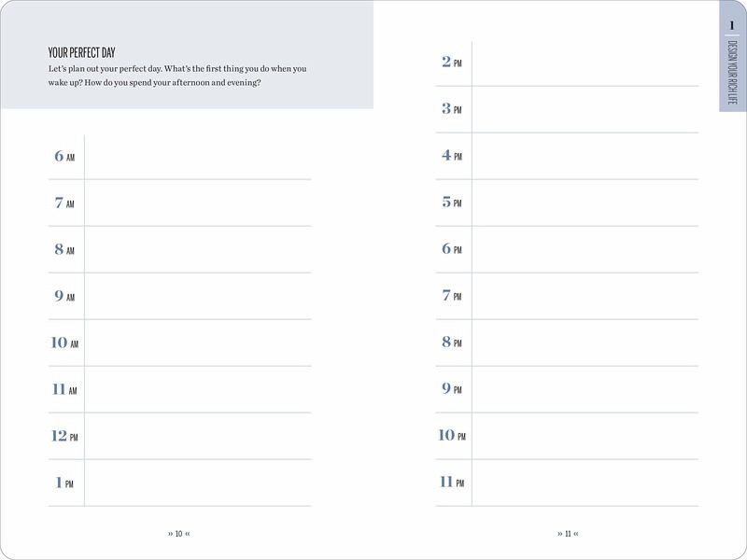
Task: Select the 1 PM schedule row
Action: [x=198, y=483]
